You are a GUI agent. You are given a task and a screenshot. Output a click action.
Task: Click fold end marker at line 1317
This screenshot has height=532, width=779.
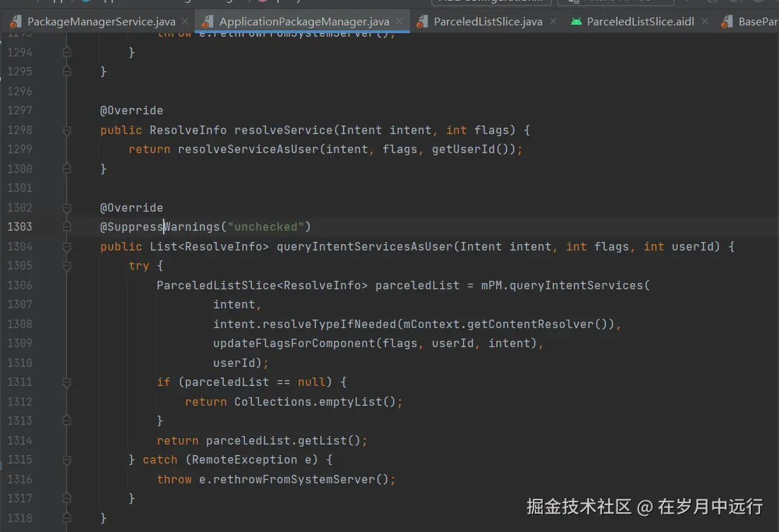[x=67, y=498]
